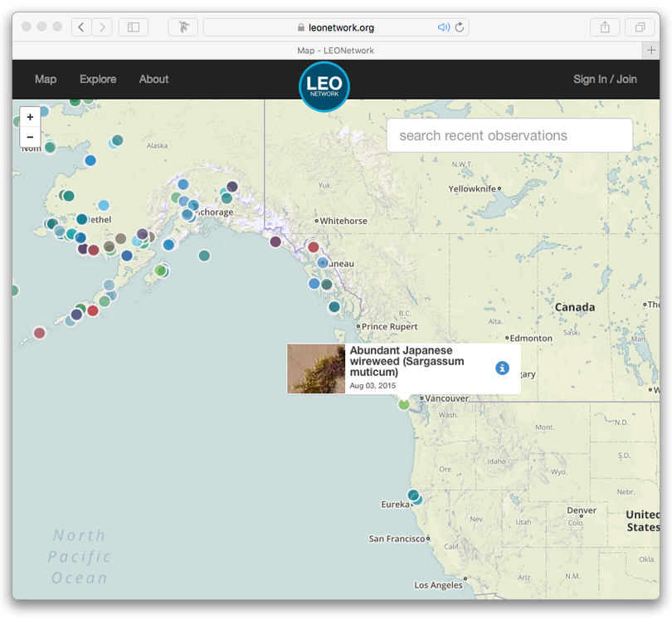Click the audio speaker icon in address bar
This screenshot has width=672, height=620.
[x=444, y=27]
